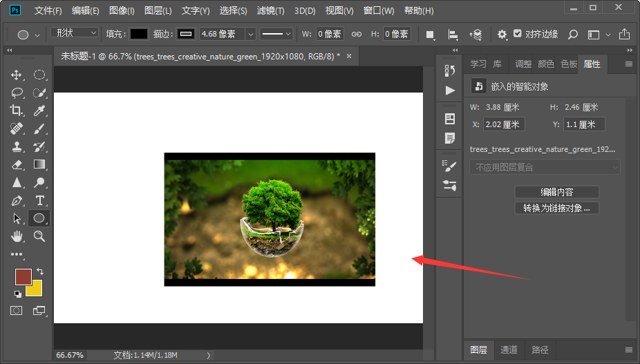640x364 pixels.
Task: Select the Pen tool
Action: point(17,200)
